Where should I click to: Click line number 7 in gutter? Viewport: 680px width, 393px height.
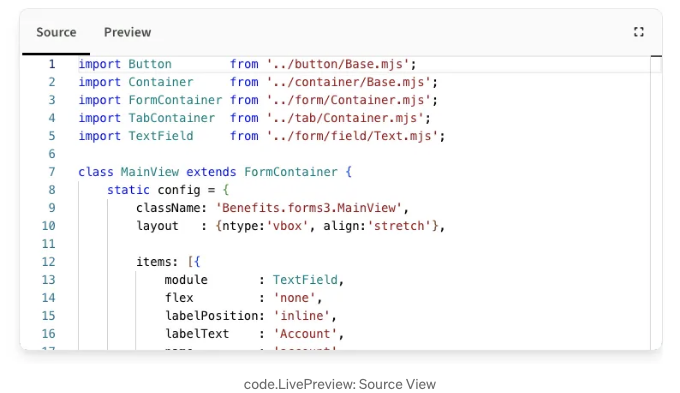pos(52,172)
